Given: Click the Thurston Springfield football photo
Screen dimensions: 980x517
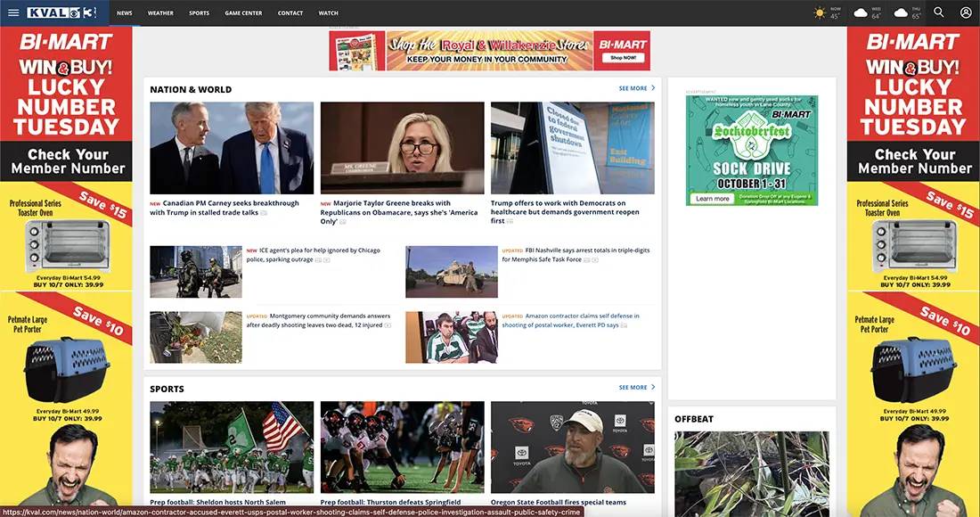Looking at the screenshot, I should (x=403, y=447).
